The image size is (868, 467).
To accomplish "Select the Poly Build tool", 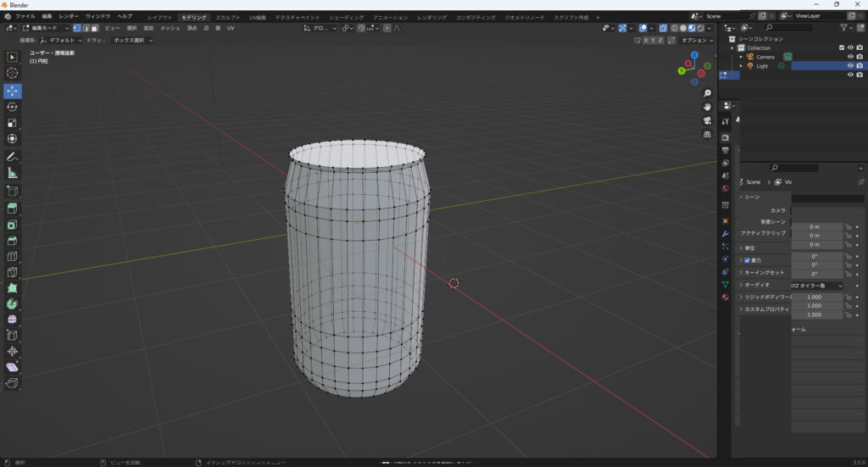I will (12, 287).
